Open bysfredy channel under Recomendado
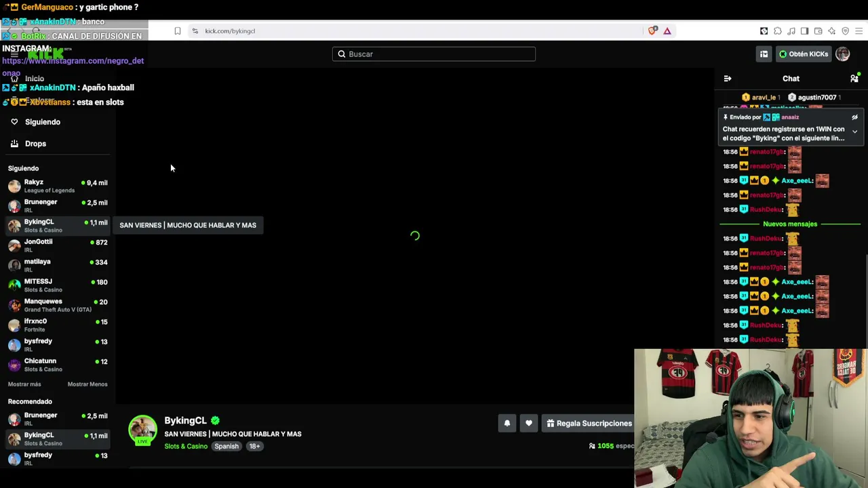 click(58, 459)
